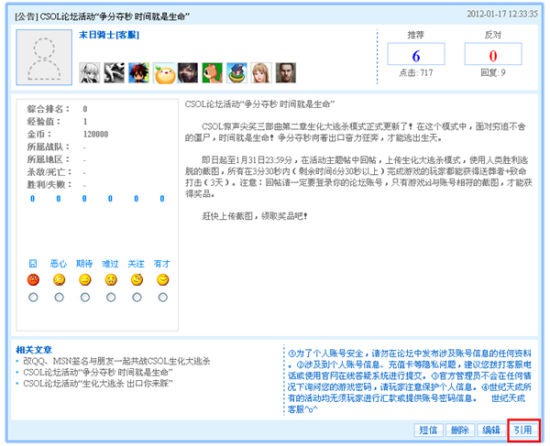Open related article 生化大逃杀 出口你来踩
Viewport: 550px width, 446px height.
98,384
